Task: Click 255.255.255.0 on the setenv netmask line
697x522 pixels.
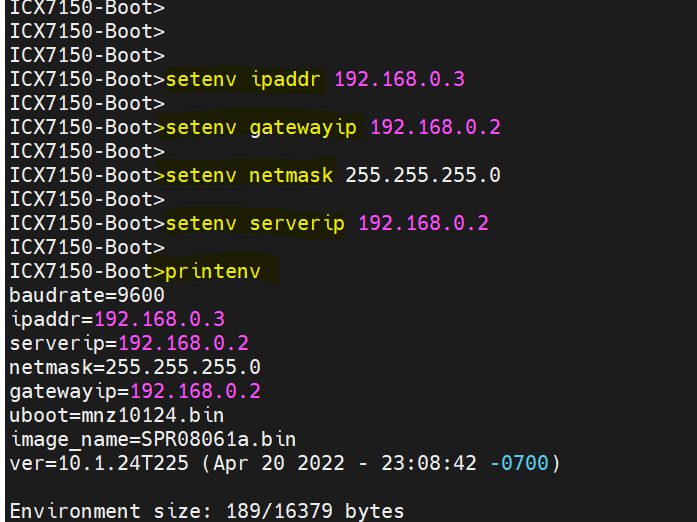Action: (x=423, y=175)
